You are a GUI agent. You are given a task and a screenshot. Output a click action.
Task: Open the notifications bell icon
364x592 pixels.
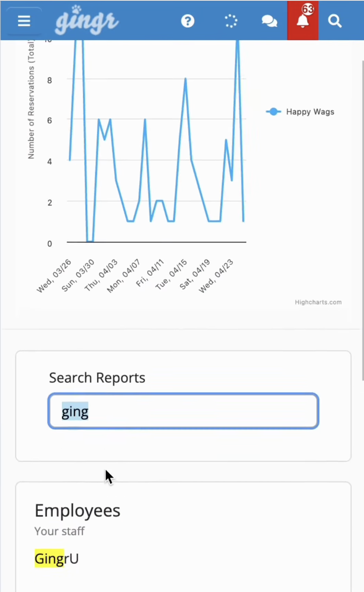tap(302, 22)
